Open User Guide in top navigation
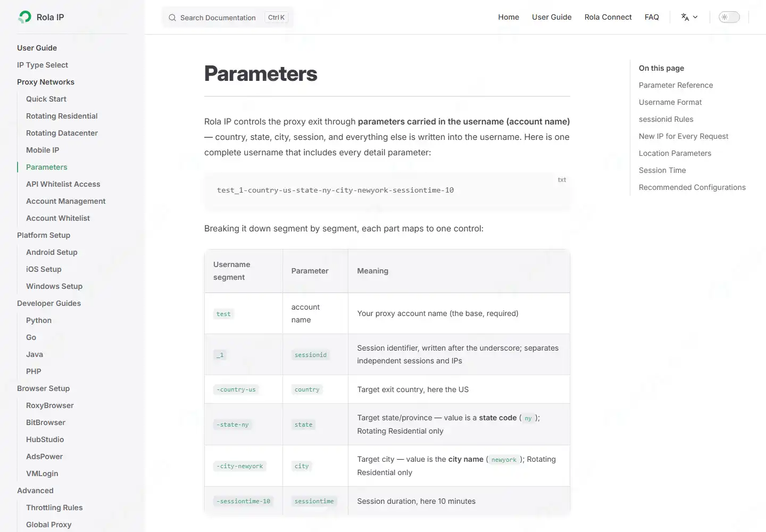Viewport: 766px width, 532px height. (x=552, y=17)
